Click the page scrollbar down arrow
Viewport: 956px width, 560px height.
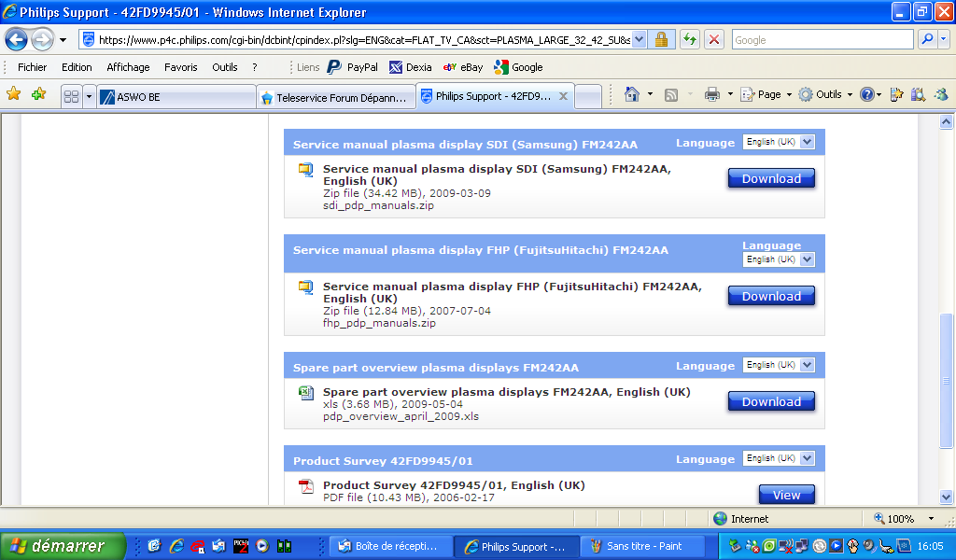pyautogui.click(x=947, y=497)
